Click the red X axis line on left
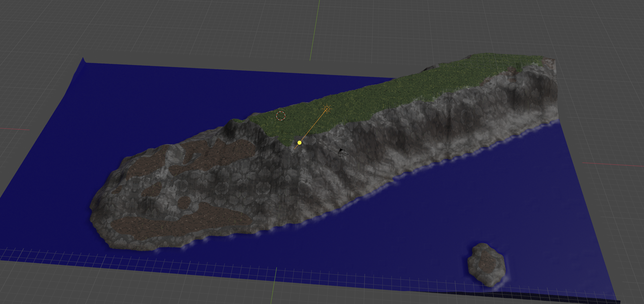This screenshot has height=304, width=644. (x=15, y=129)
